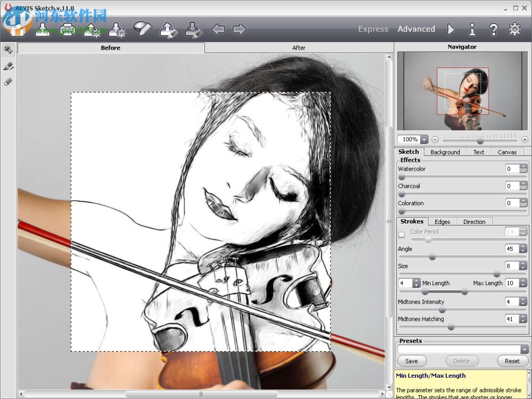532x399 pixels.
Task: Click the Reset button
Action: (x=512, y=361)
